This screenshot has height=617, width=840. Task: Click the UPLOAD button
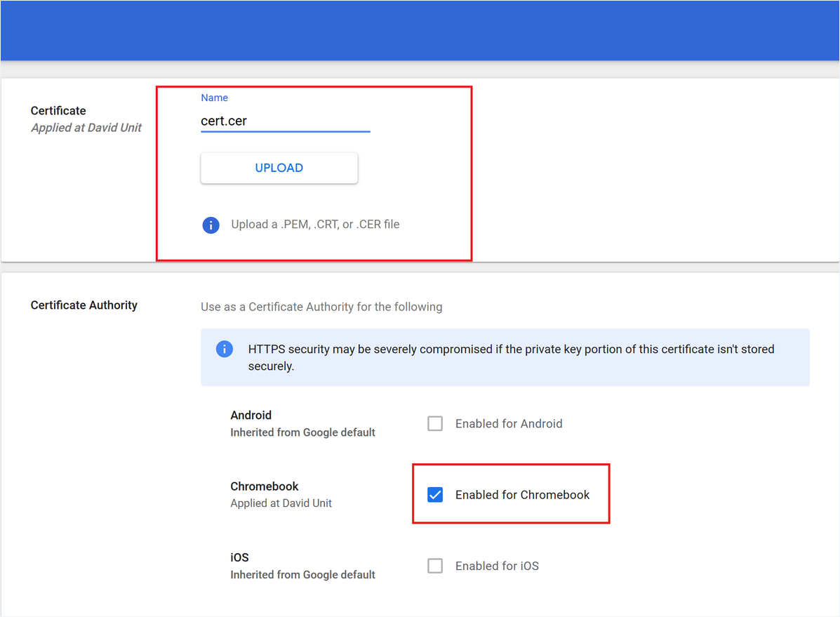pyautogui.click(x=279, y=168)
